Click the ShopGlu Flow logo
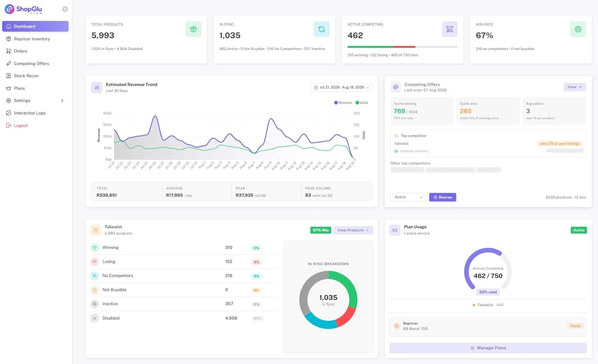Viewport: 598px width, 364px height. coord(23,9)
